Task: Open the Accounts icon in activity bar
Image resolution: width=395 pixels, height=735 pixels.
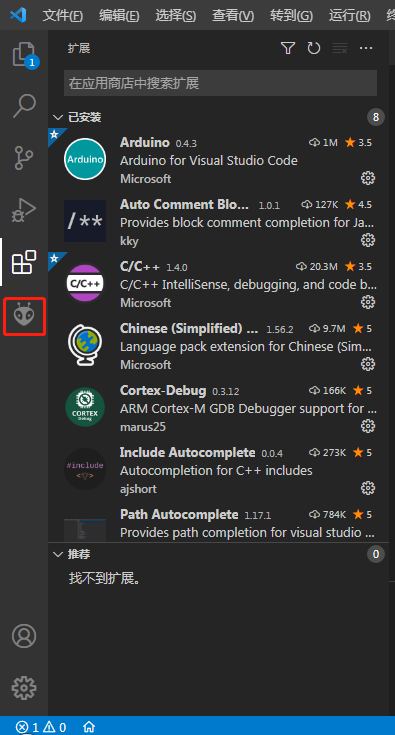Action: click(24, 636)
